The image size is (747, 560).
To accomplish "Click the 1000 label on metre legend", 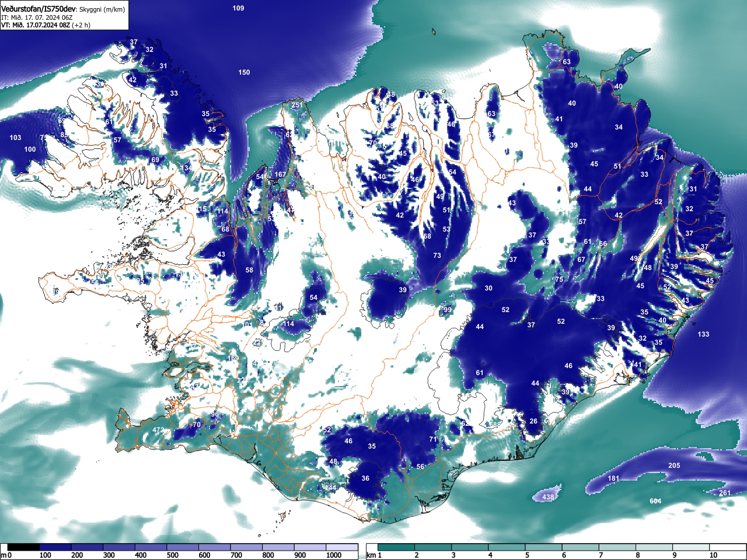I will pyautogui.click(x=334, y=555).
